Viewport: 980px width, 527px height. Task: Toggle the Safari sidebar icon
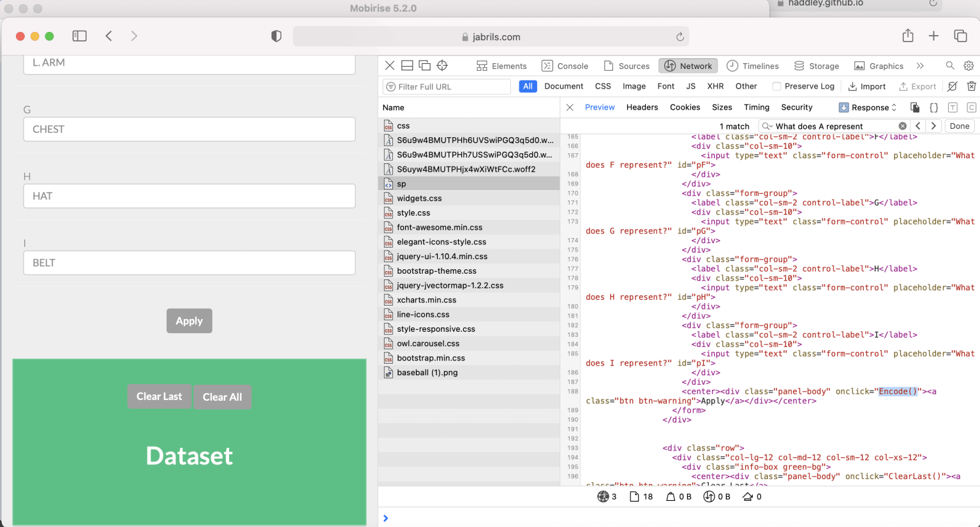pos(80,36)
